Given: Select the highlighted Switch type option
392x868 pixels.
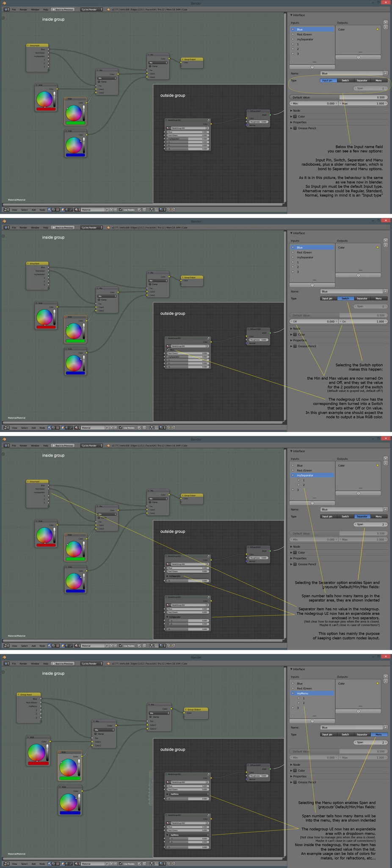Looking at the screenshot, I should [345, 298].
